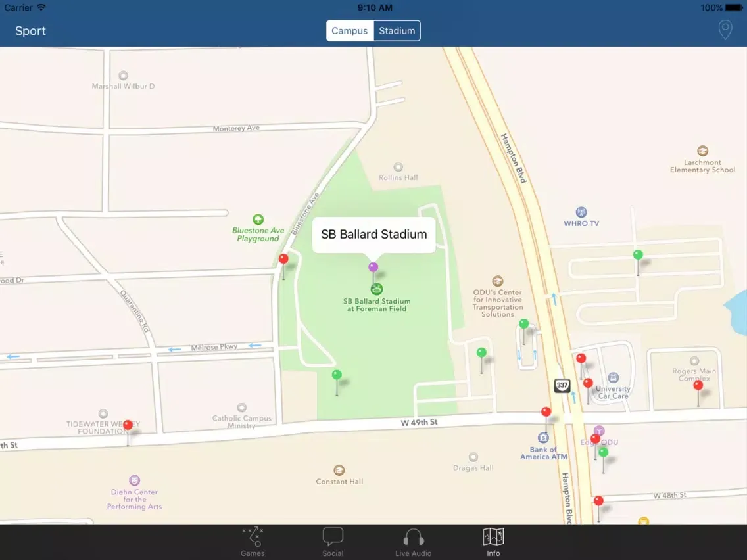Tap the Marshall Wilbur D marker
The image size is (747, 560).
pos(124,75)
